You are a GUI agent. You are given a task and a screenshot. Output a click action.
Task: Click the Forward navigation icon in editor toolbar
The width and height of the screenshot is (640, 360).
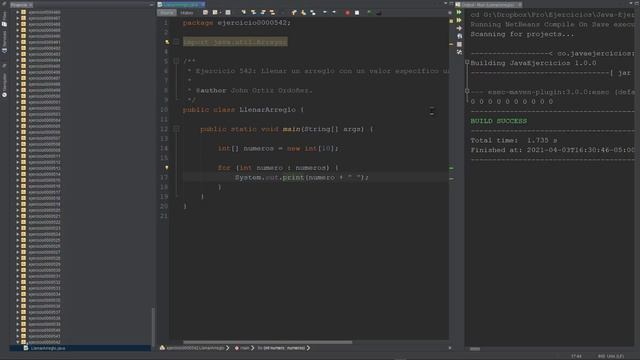click(x=228, y=13)
